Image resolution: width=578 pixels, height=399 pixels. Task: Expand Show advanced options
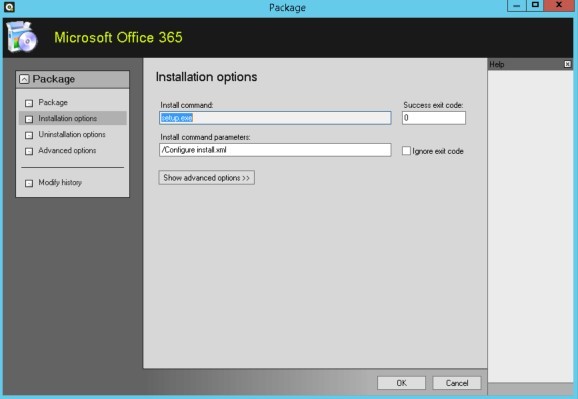tap(206, 178)
